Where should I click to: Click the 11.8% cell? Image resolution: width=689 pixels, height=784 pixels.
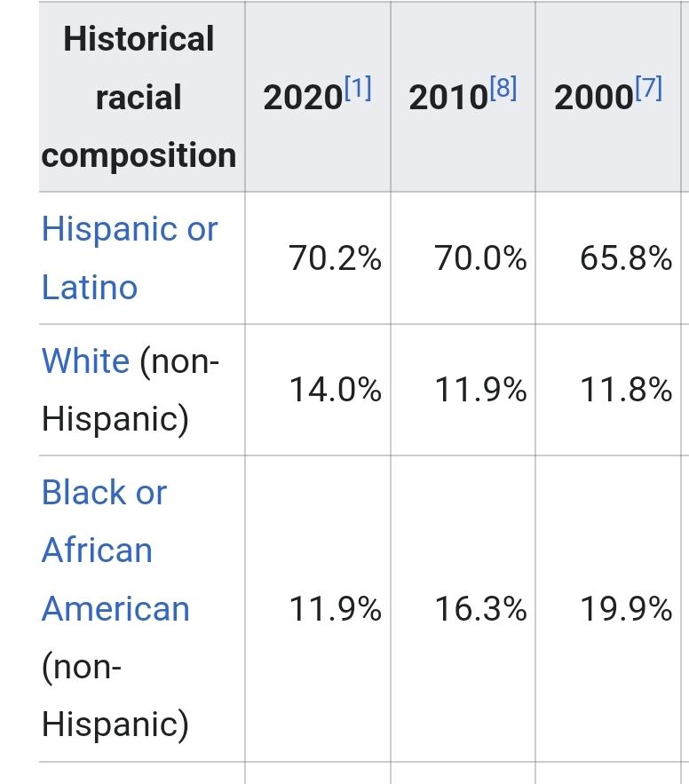(626, 390)
